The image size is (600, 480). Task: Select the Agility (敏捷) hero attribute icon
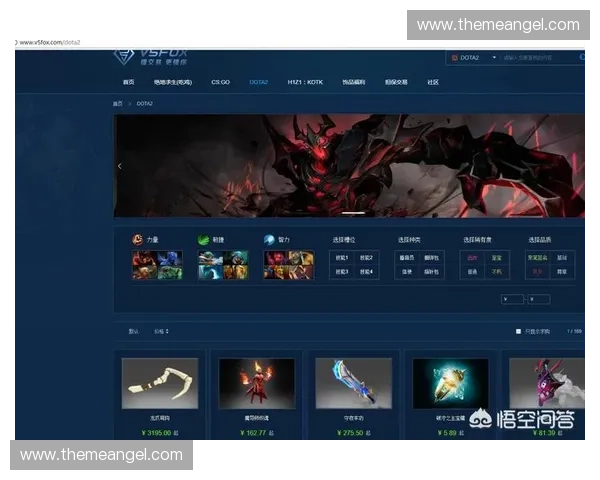pyautogui.click(x=203, y=240)
